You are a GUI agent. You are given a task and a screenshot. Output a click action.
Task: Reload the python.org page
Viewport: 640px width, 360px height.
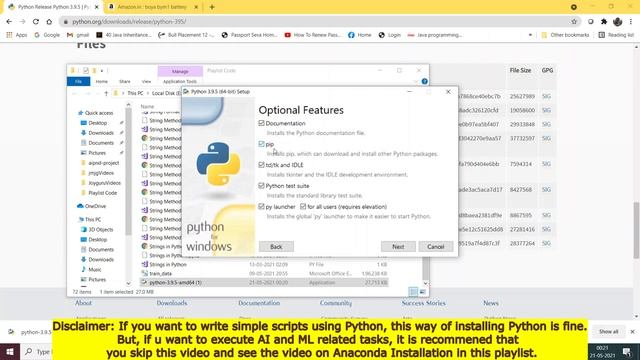pyautogui.click(x=36, y=22)
